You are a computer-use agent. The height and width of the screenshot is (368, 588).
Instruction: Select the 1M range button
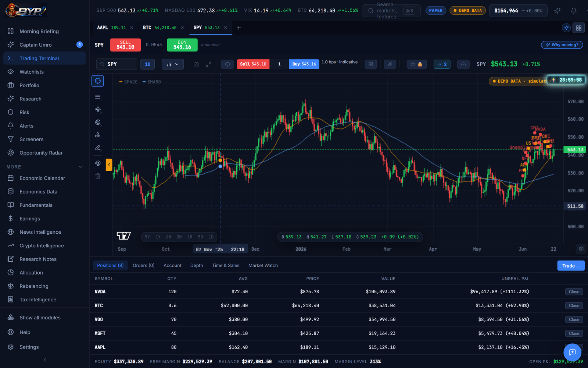[190, 237]
